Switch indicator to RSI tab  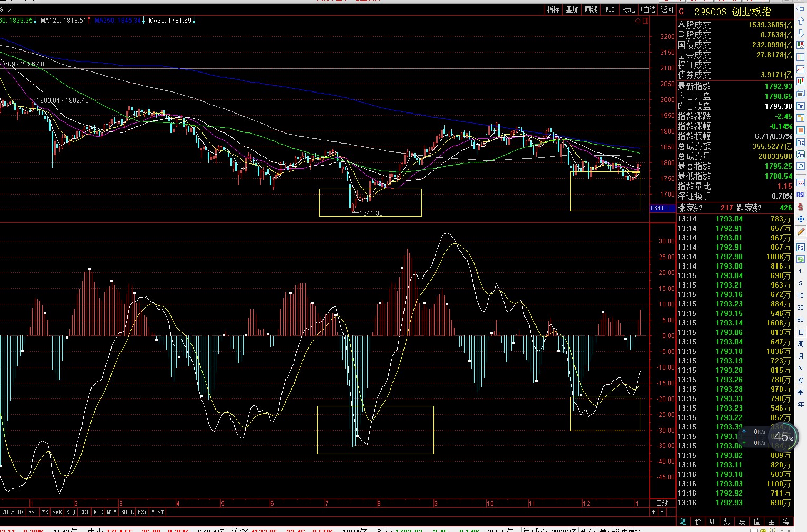(33, 512)
